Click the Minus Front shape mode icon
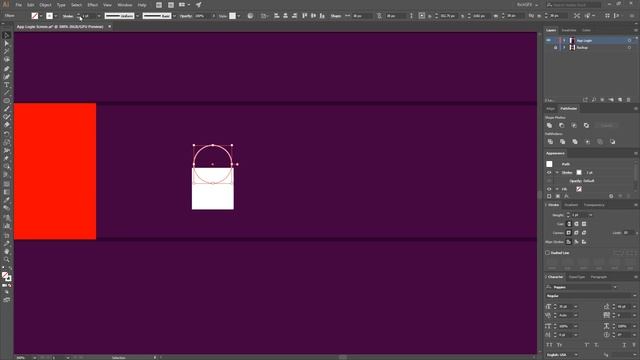This screenshot has width=640, height=360. 562,125
